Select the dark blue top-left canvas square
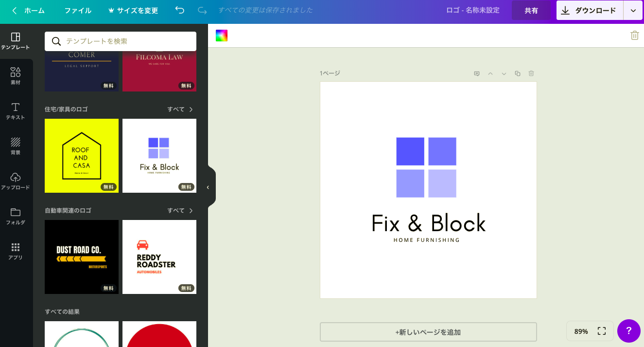This screenshot has width=644, height=347. [x=410, y=151]
